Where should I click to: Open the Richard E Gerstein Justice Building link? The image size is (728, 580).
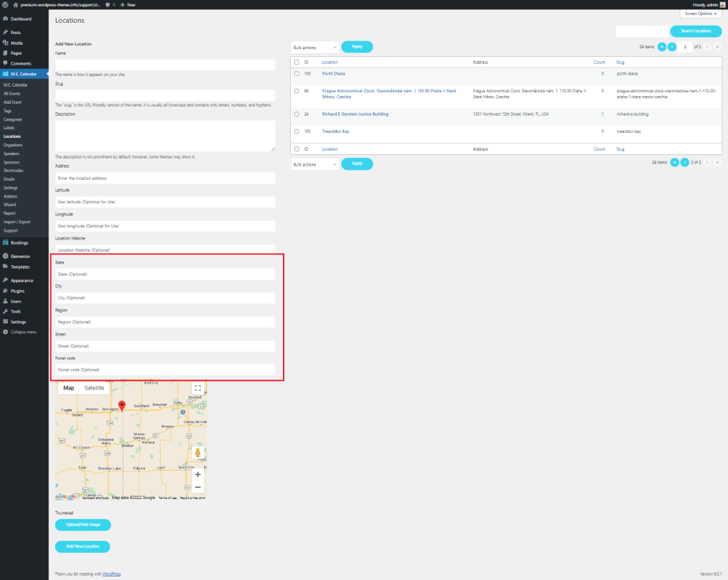click(x=355, y=114)
